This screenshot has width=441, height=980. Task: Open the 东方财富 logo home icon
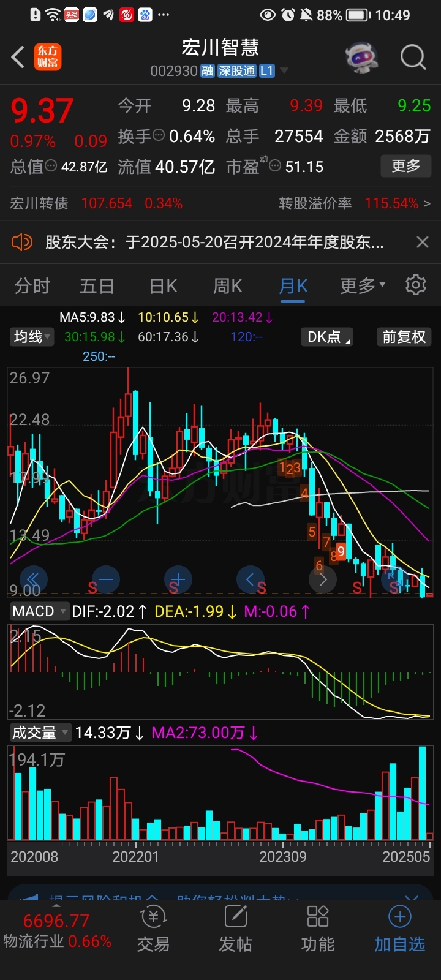pyautogui.click(x=48, y=57)
